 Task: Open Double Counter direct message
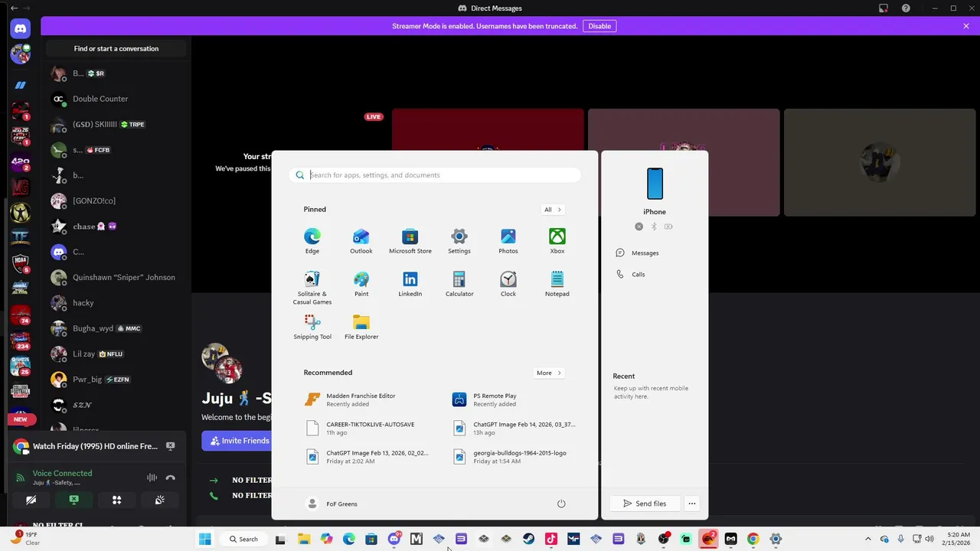point(116,99)
